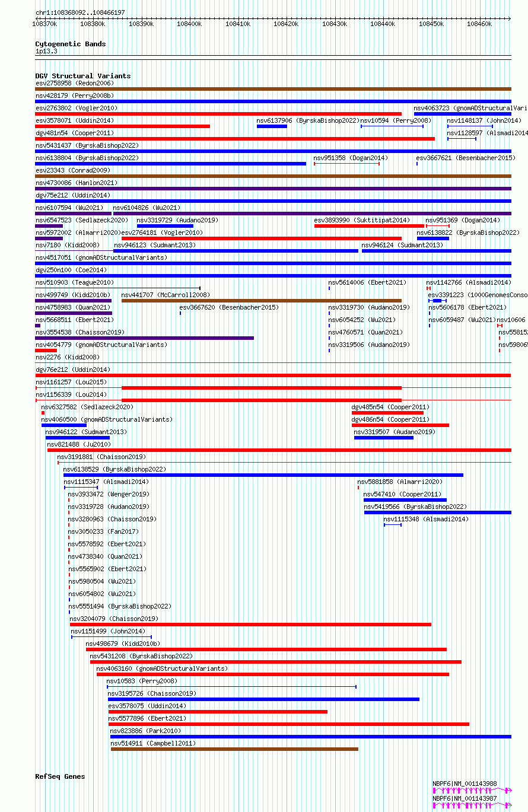Select nsv547410 (Cooper2011) label
The width and height of the screenshot is (528, 812).
(402, 494)
